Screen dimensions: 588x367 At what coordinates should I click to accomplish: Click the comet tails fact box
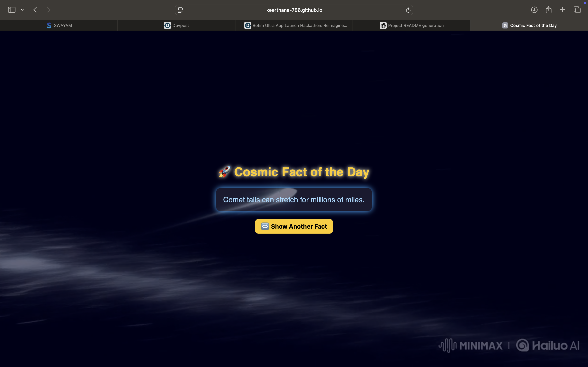[294, 200]
